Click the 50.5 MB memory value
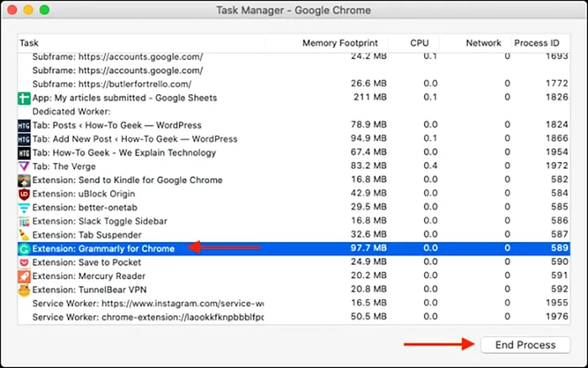The image size is (588, 368). coord(369,317)
